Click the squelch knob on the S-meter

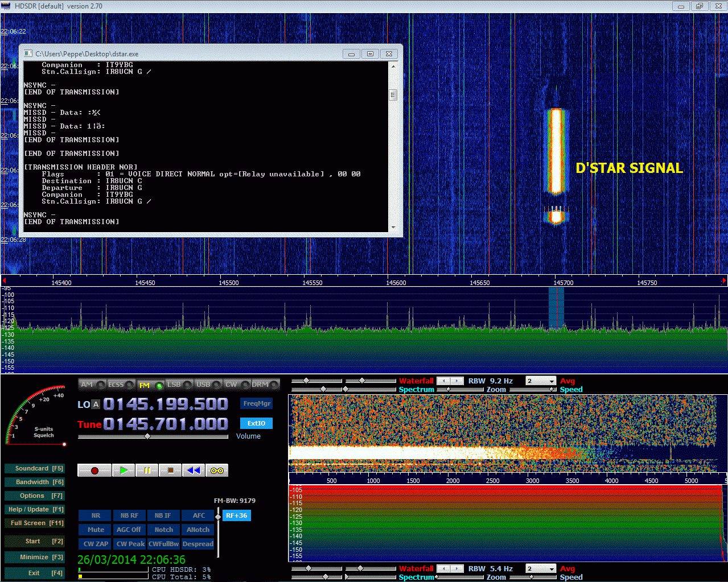pyautogui.click(x=64, y=444)
